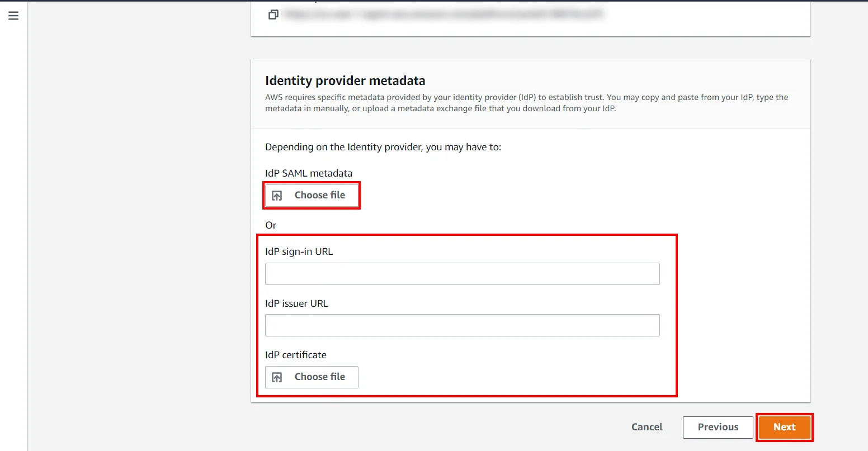The height and width of the screenshot is (451, 868).
Task: Choose file to upload IdP SAML metadata
Action: point(311,194)
